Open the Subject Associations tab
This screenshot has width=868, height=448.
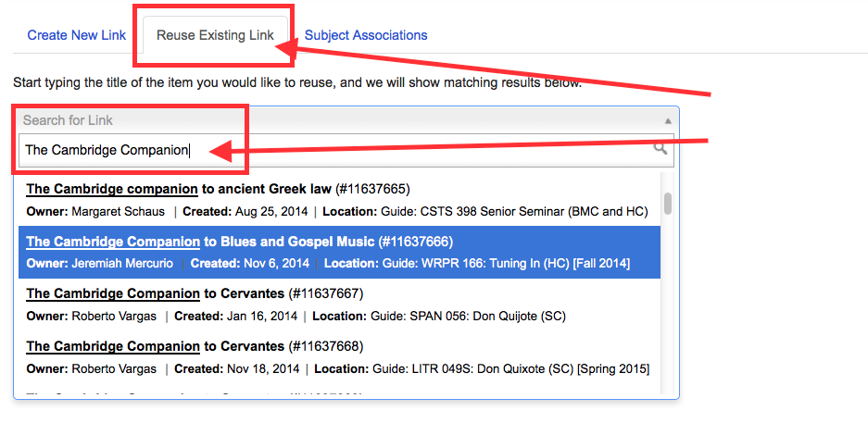[x=366, y=35]
